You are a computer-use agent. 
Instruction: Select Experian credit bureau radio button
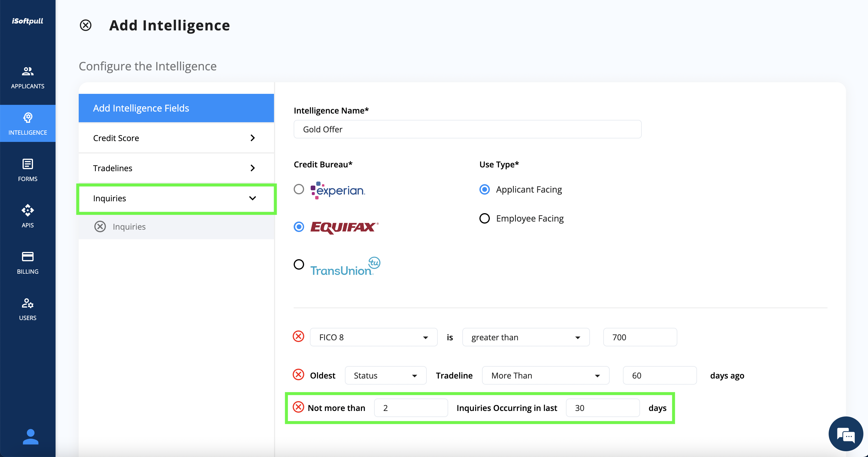pos(299,189)
